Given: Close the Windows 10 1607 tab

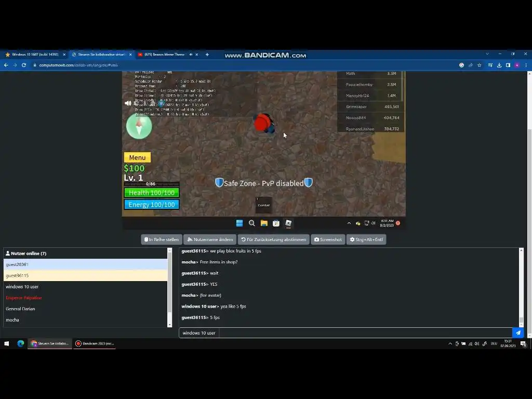Looking at the screenshot, I should tap(64, 54).
